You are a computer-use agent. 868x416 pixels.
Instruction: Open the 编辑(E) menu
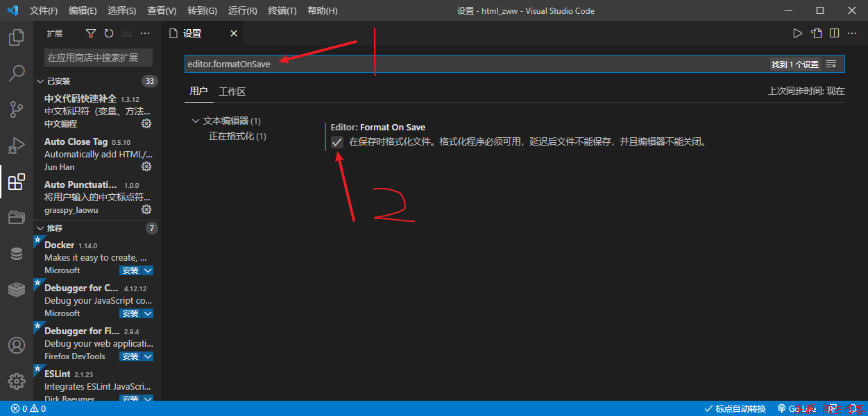(83, 10)
